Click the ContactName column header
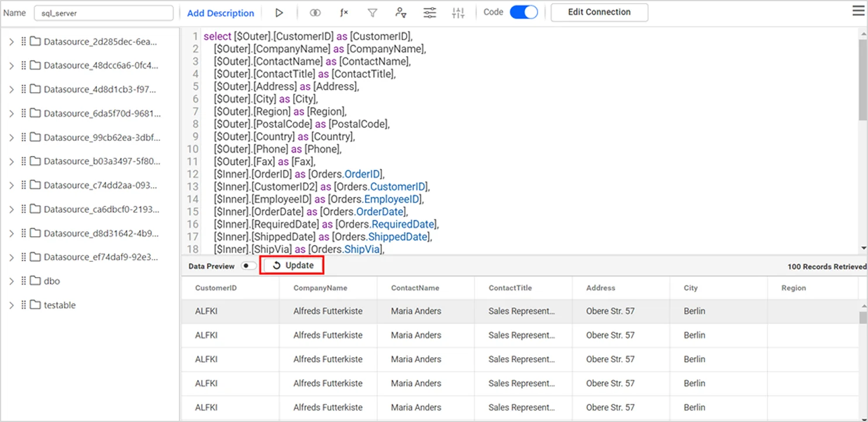The width and height of the screenshot is (868, 422). (x=426, y=288)
